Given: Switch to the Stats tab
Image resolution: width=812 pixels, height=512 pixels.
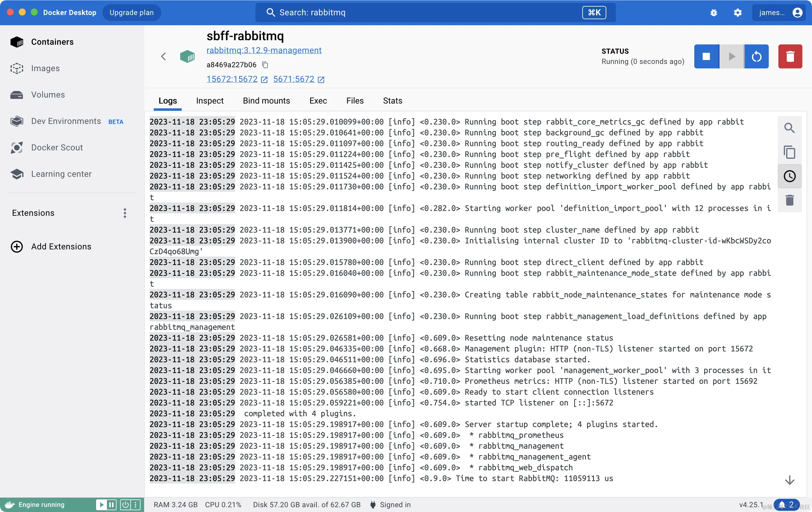Looking at the screenshot, I should (x=392, y=101).
